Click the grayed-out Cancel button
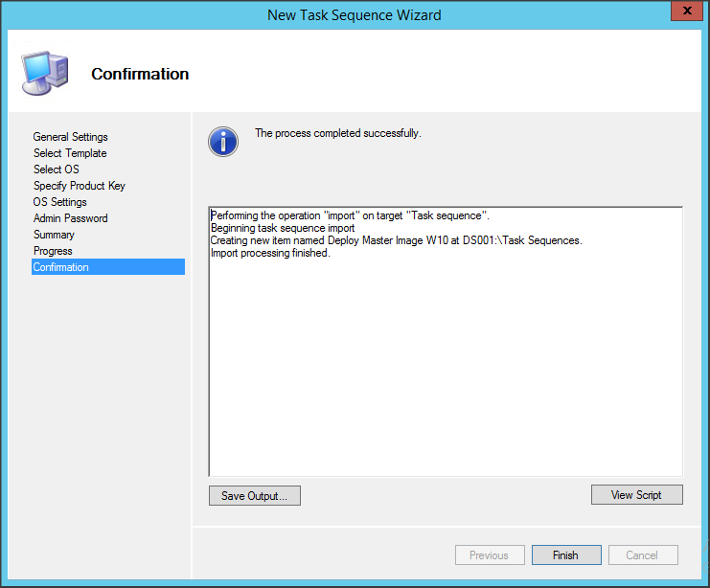This screenshot has width=710, height=588. pyautogui.click(x=641, y=555)
